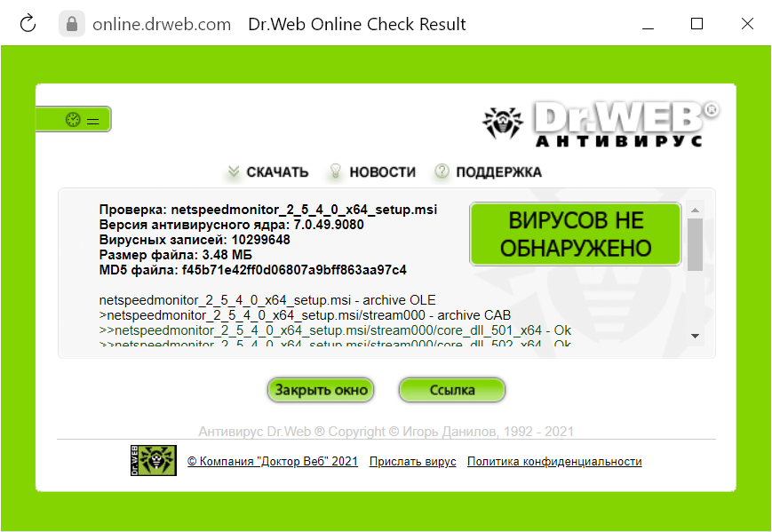Maximize the browser window
The image size is (772, 532).
pyautogui.click(x=696, y=24)
